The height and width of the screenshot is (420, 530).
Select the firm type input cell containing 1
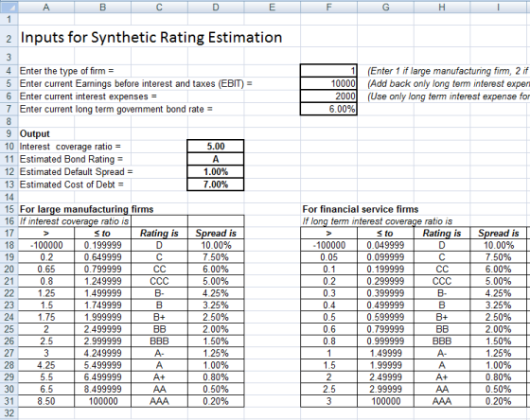point(328,71)
